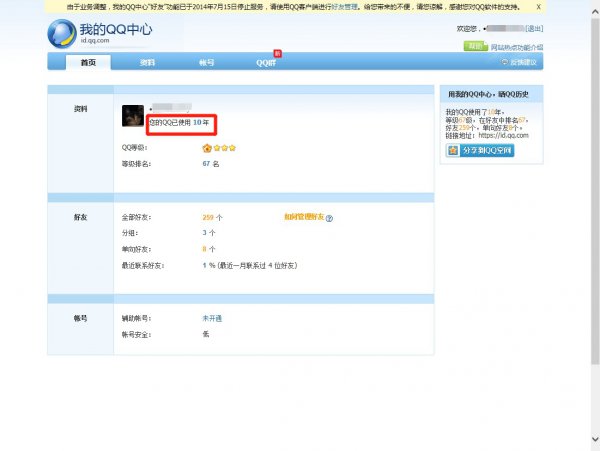Click the My QQ Center globe logo

point(62,34)
